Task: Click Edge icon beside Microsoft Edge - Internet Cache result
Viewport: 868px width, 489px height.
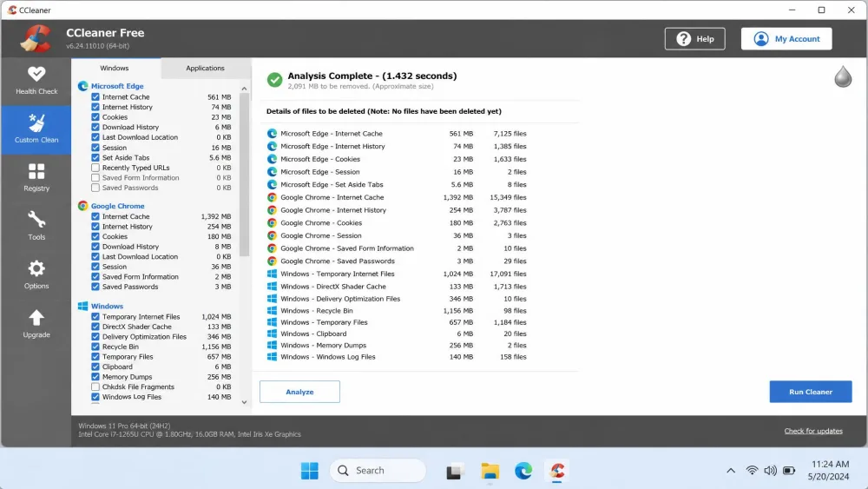Action: pos(272,134)
